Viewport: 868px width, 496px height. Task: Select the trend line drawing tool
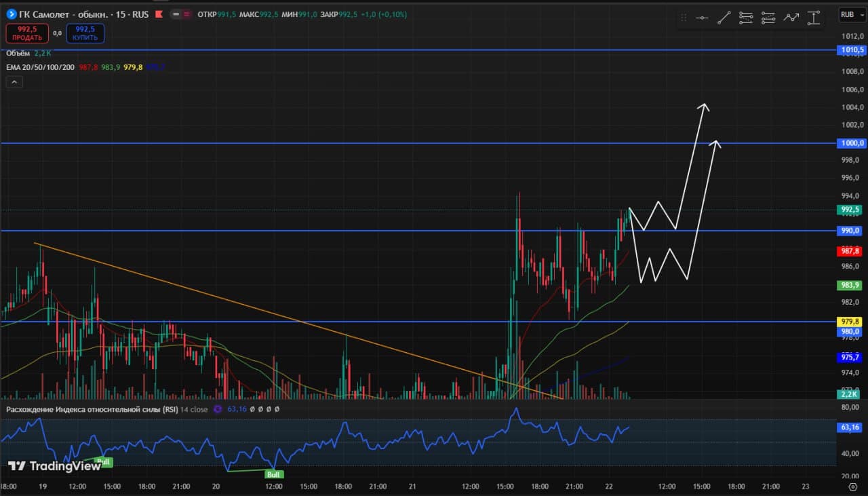pos(724,18)
